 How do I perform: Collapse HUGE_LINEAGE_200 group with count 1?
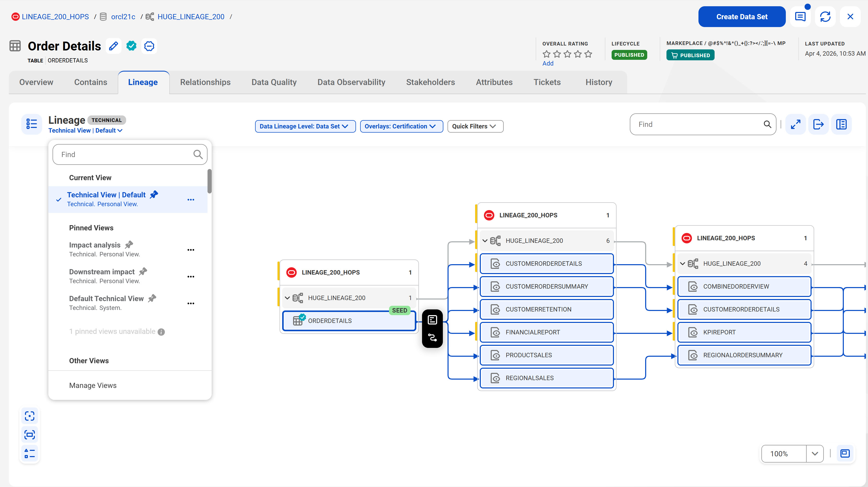coord(287,298)
